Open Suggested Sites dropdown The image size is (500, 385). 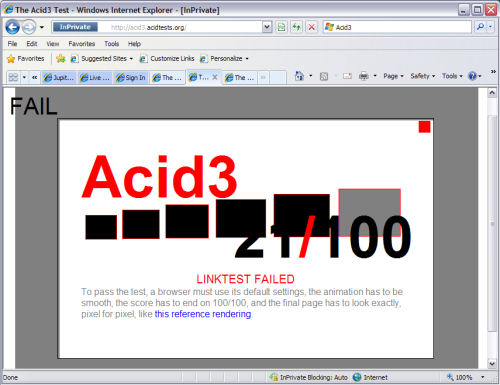[x=102, y=59]
